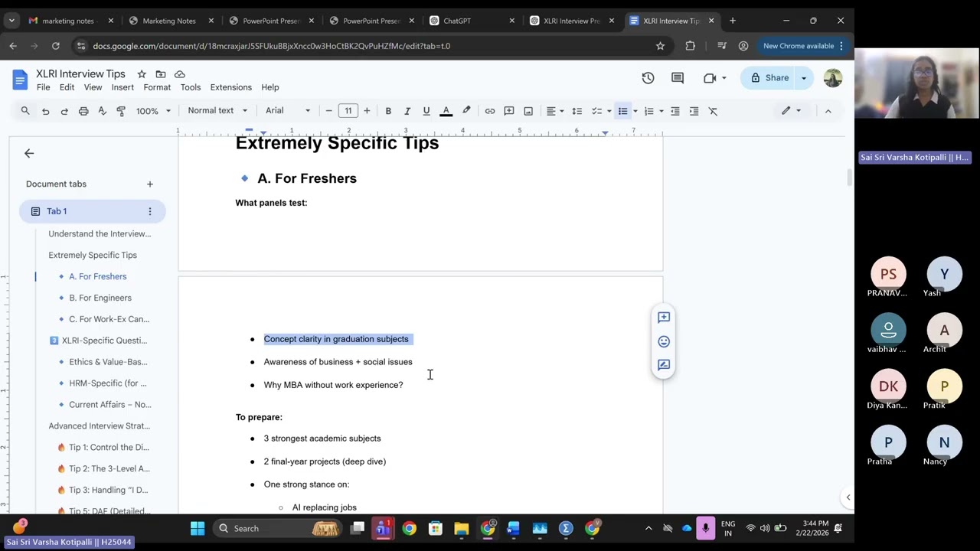
Task: Activate the paint format tool
Action: coord(121,111)
